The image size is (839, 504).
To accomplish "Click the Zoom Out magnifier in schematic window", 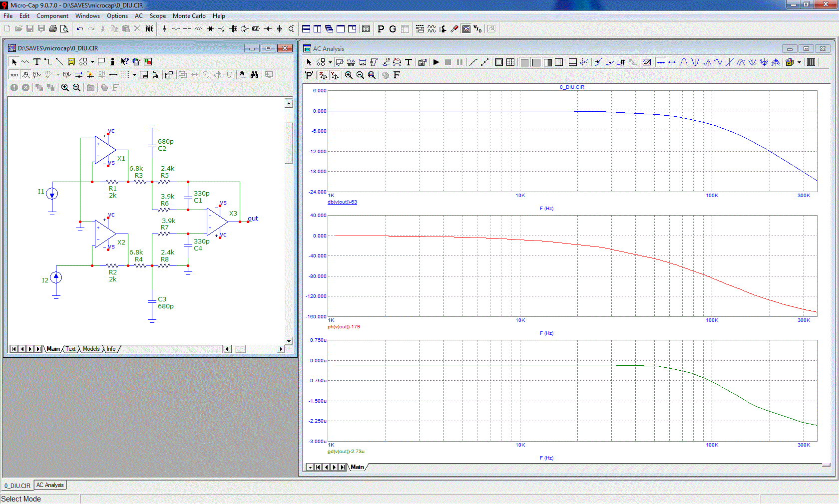I will click(x=76, y=87).
